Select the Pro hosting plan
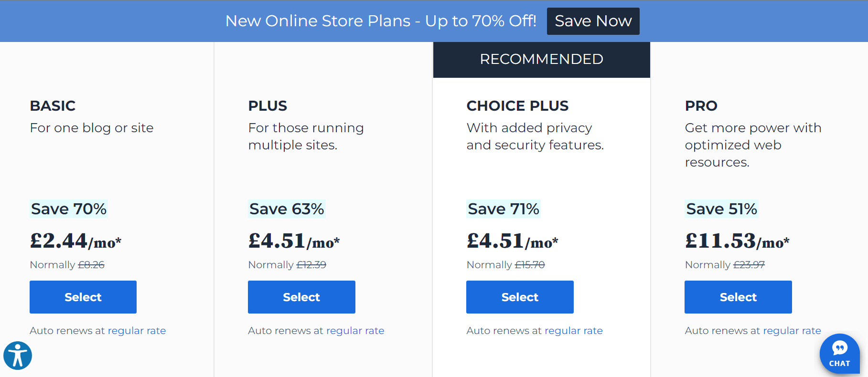The width and height of the screenshot is (868, 377). pyautogui.click(x=738, y=297)
